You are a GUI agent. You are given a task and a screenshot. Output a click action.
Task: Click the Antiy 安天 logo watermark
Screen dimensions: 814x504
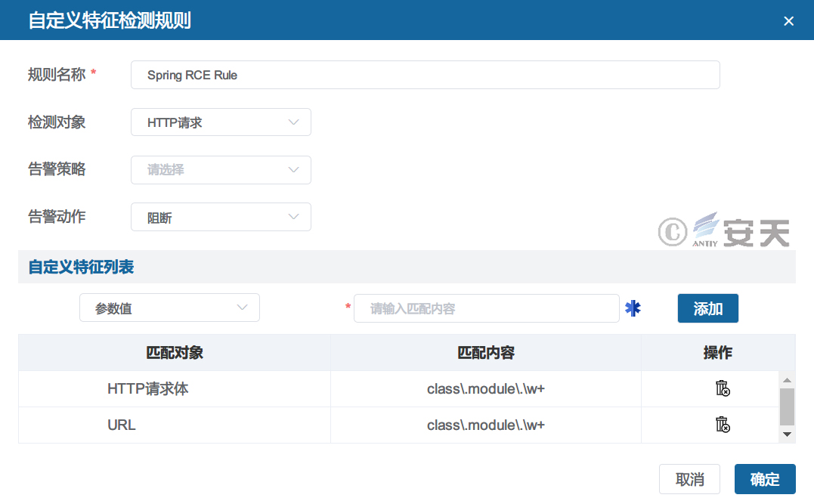pos(723,230)
